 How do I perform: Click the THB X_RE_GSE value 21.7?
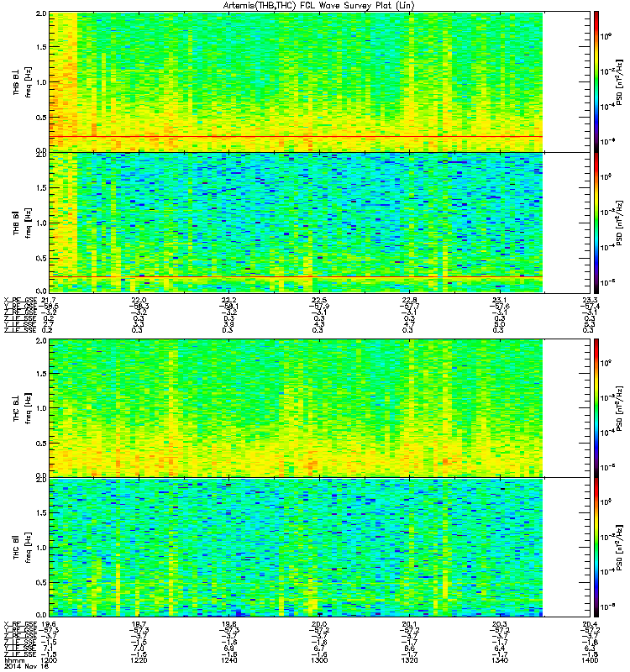point(50,300)
